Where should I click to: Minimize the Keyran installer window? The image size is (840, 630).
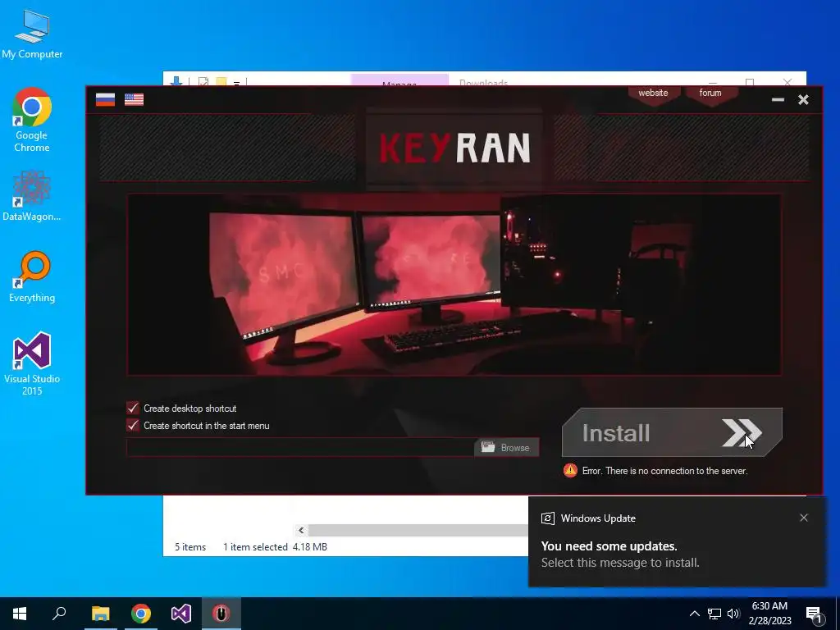pos(778,99)
